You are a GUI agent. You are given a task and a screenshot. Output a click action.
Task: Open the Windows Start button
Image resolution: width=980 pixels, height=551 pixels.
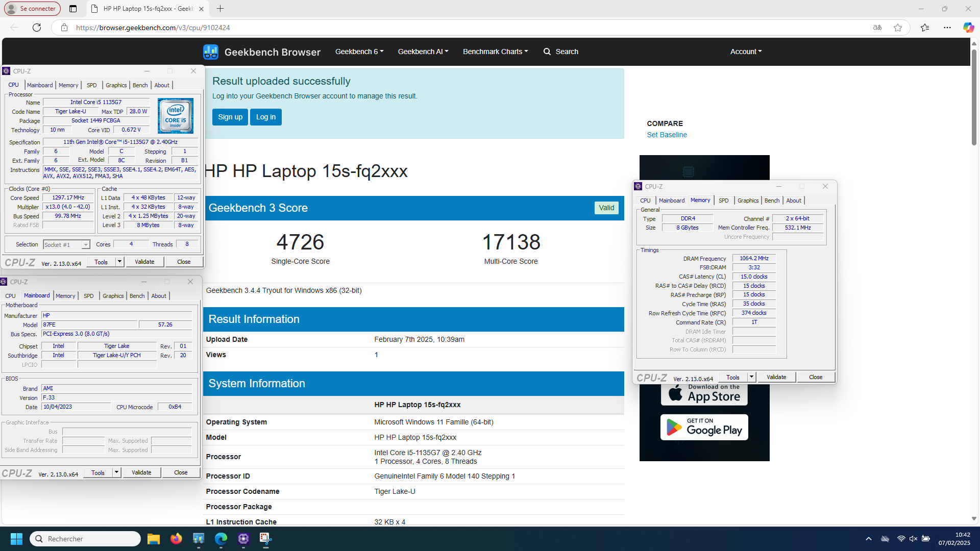tap(16, 539)
